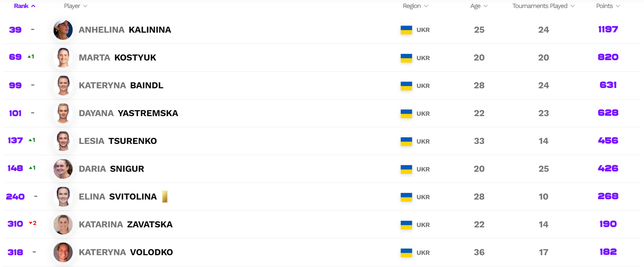Click Dayana Yastremska's avatar image
This screenshot has height=267, width=644.
point(63,113)
